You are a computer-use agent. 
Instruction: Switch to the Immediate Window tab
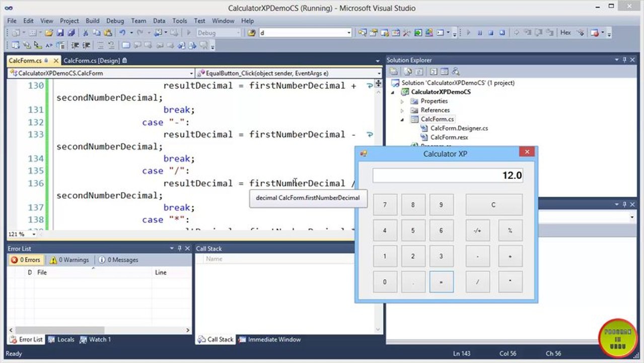[269, 339]
